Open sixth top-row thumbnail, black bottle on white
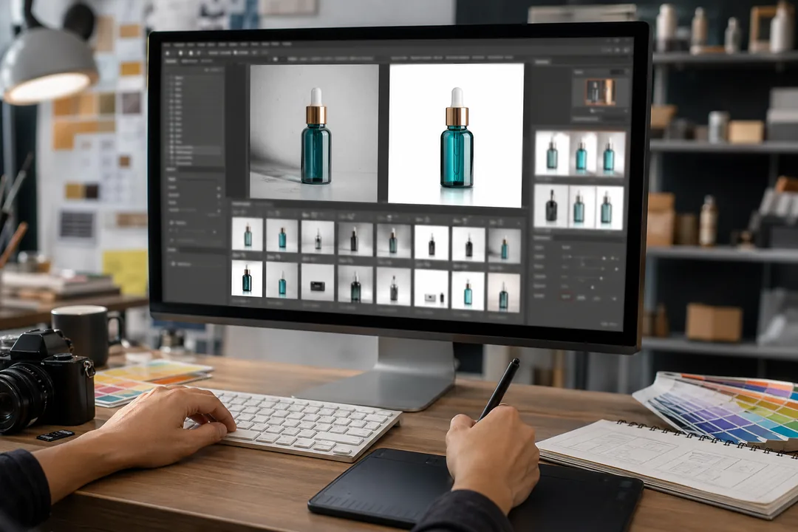This screenshot has width=798, height=532. 432,242
